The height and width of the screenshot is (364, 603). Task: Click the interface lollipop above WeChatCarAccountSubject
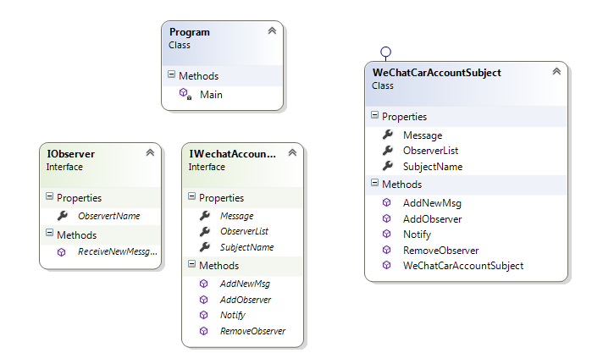pos(385,52)
